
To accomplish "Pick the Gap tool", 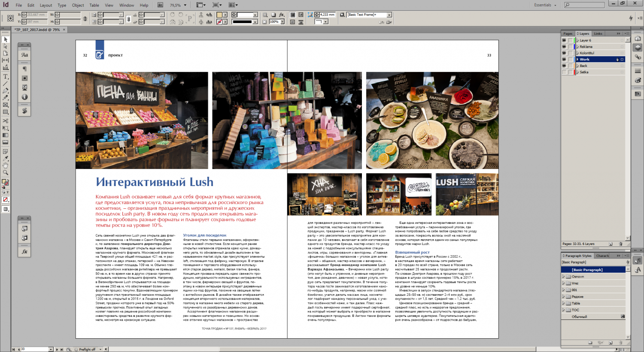I will click(6, 60).
